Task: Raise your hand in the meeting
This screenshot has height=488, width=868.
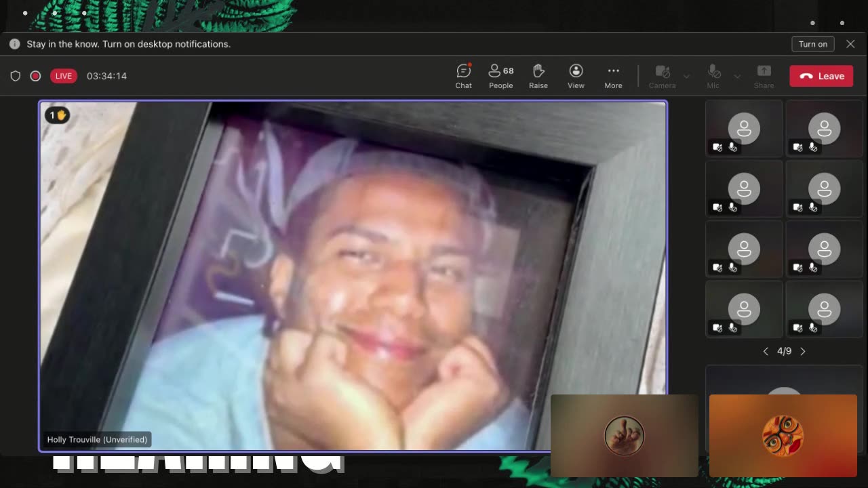Action: coord(538,76)
